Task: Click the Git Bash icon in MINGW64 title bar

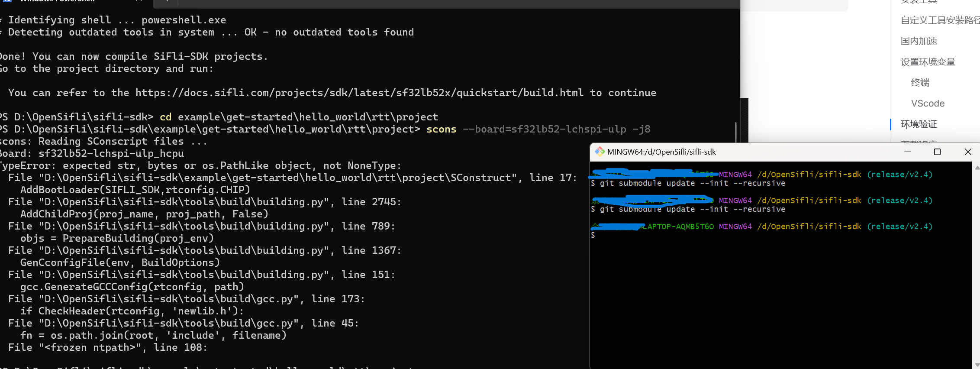Action: point(600,152)
